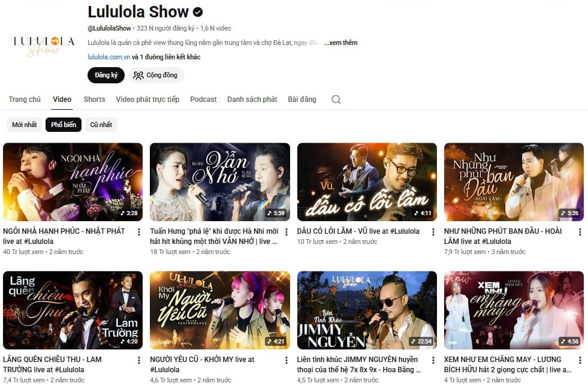Open options menu for JIMMY NGUYỄN video

coord(433,360)
